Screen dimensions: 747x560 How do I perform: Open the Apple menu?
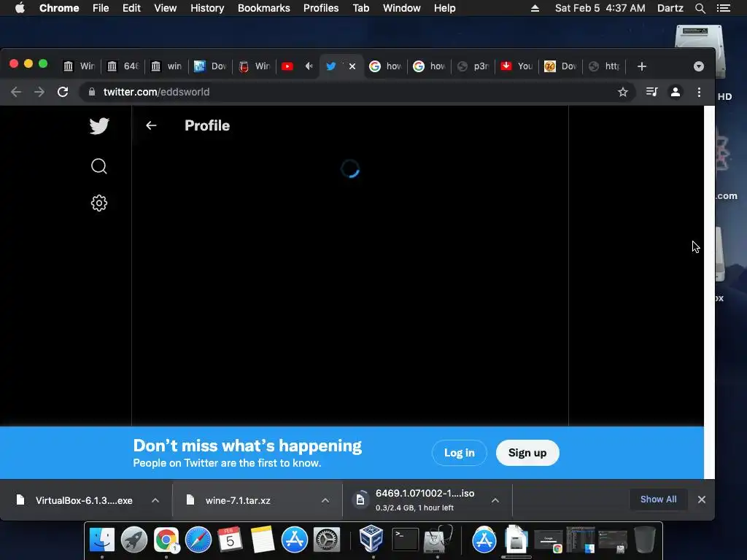20,8
